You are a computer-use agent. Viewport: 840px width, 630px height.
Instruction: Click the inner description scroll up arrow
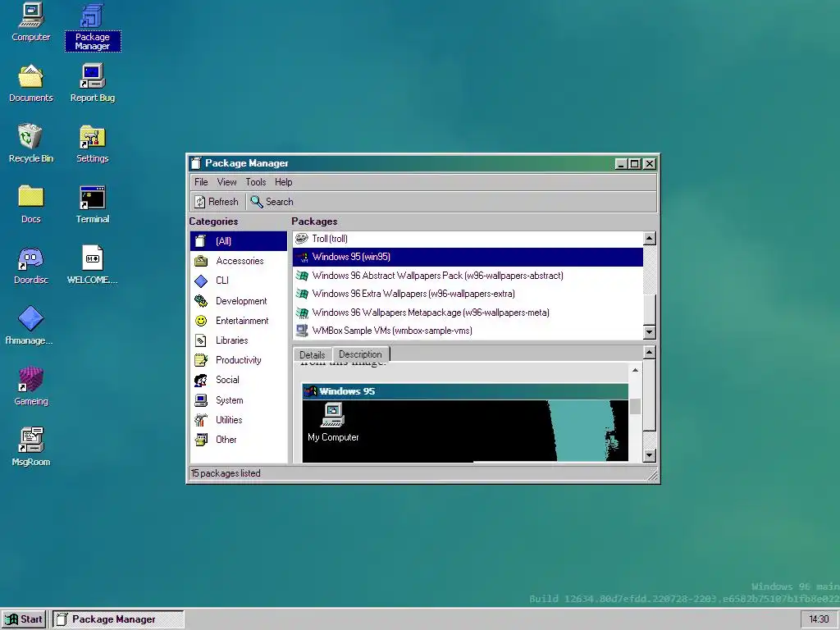click(635, 370)
